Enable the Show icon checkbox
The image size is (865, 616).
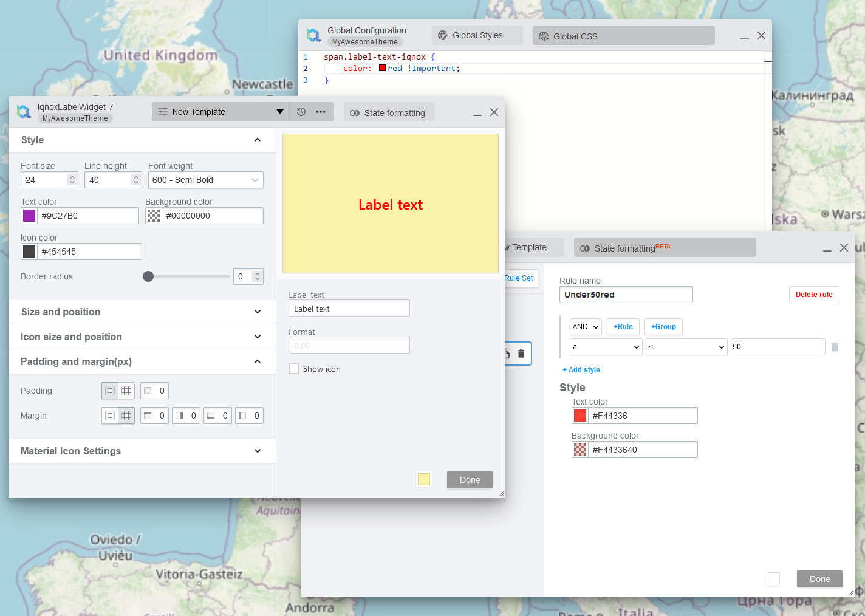pos(294,369)
